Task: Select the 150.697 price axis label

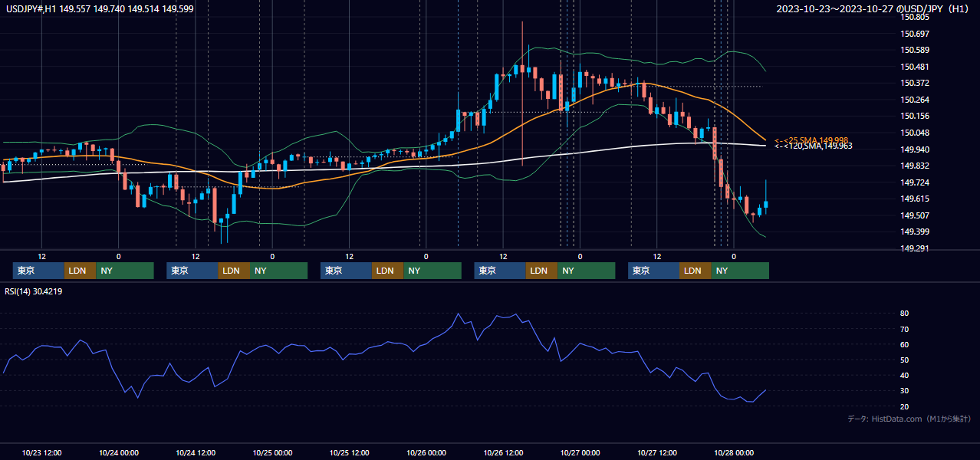Action: 914,34
